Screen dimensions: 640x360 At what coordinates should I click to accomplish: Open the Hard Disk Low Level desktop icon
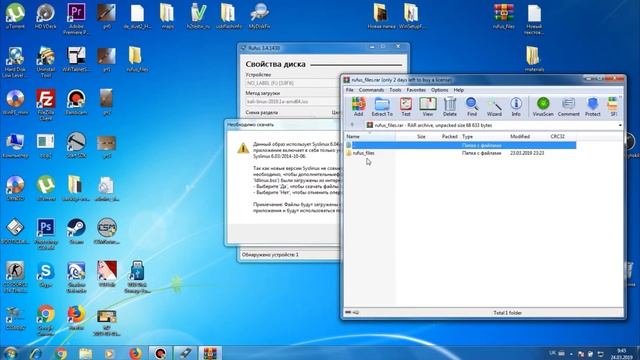(x=15, y=61)
